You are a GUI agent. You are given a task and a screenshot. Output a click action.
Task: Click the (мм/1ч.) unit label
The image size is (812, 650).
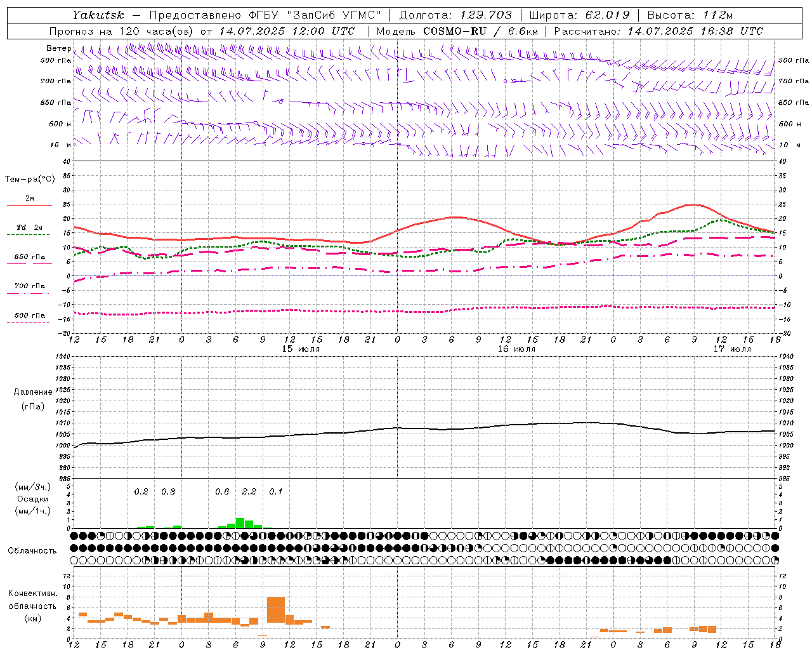(x=32, y=511)
